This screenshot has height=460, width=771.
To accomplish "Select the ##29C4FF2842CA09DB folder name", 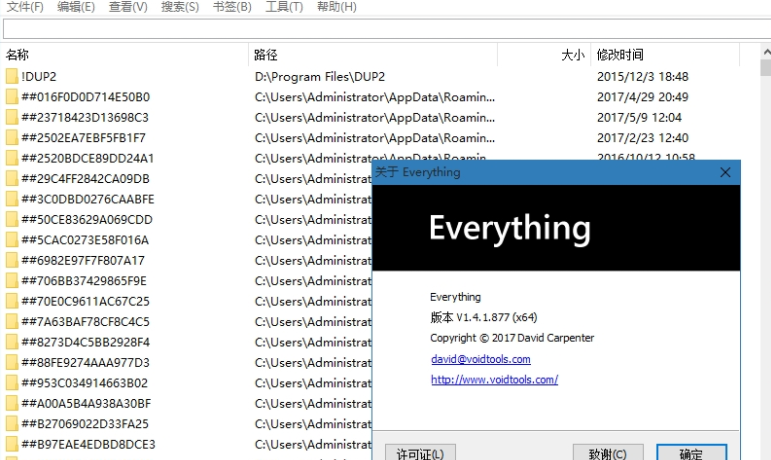I will click(86, 178).
